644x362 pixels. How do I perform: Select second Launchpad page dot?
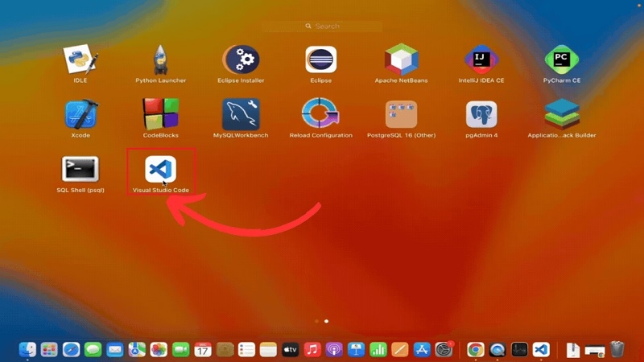pos(327,321)
